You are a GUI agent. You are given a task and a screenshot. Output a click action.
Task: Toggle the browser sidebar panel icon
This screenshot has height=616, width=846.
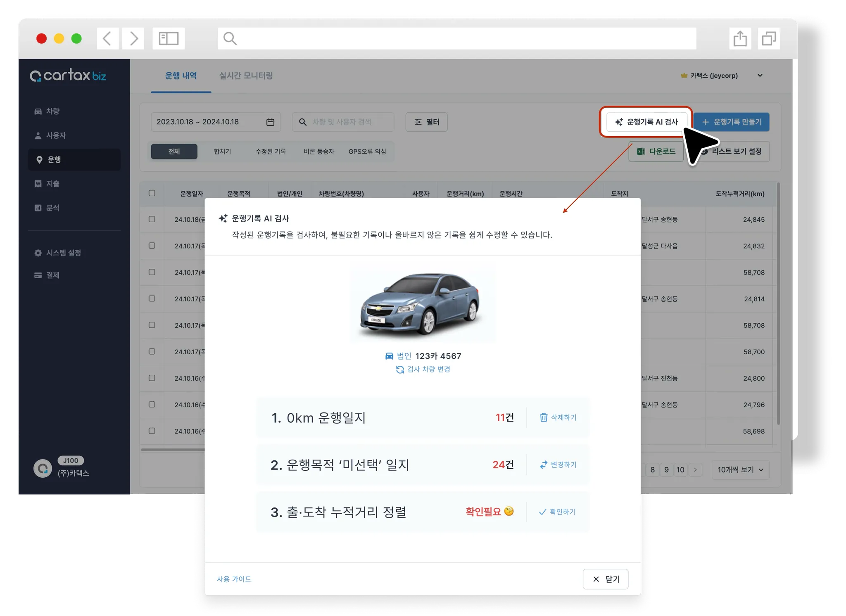tap(169, 39)
